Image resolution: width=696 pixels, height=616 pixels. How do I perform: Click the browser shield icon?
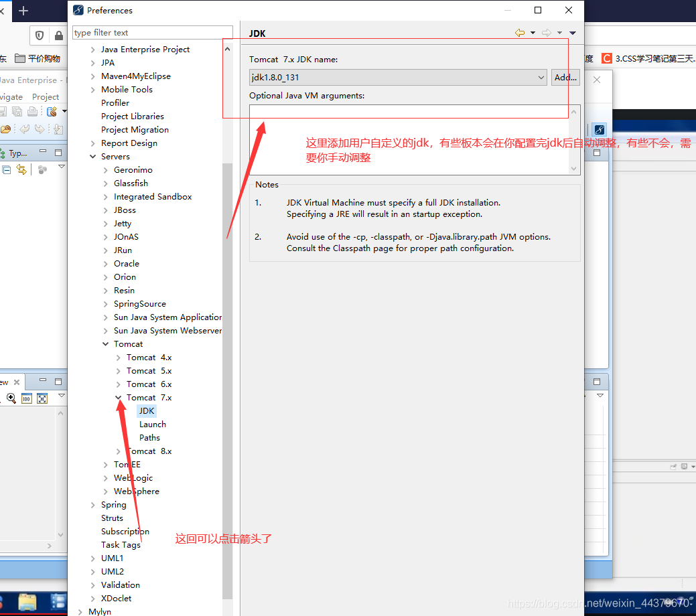(39, 35)
